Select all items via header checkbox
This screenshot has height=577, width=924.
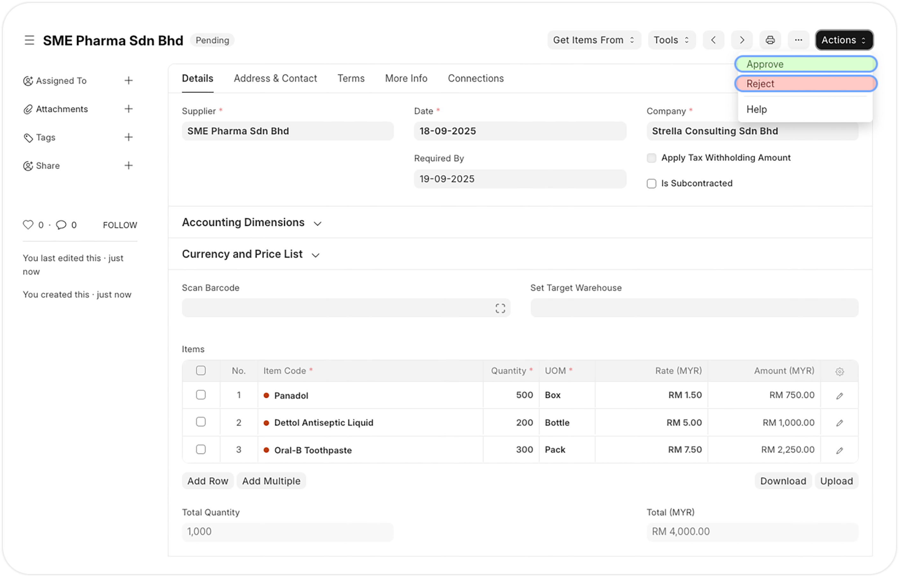tap(201, 371)
